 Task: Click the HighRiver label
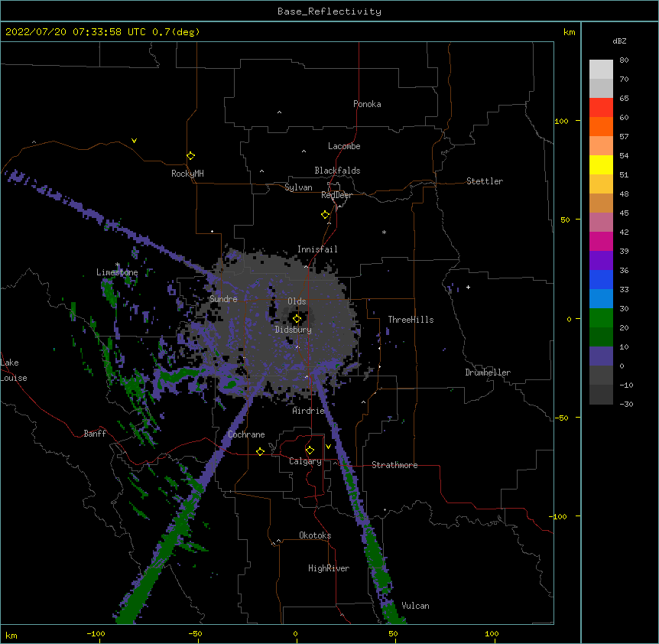pyautogui.click(x=329, y=568)
